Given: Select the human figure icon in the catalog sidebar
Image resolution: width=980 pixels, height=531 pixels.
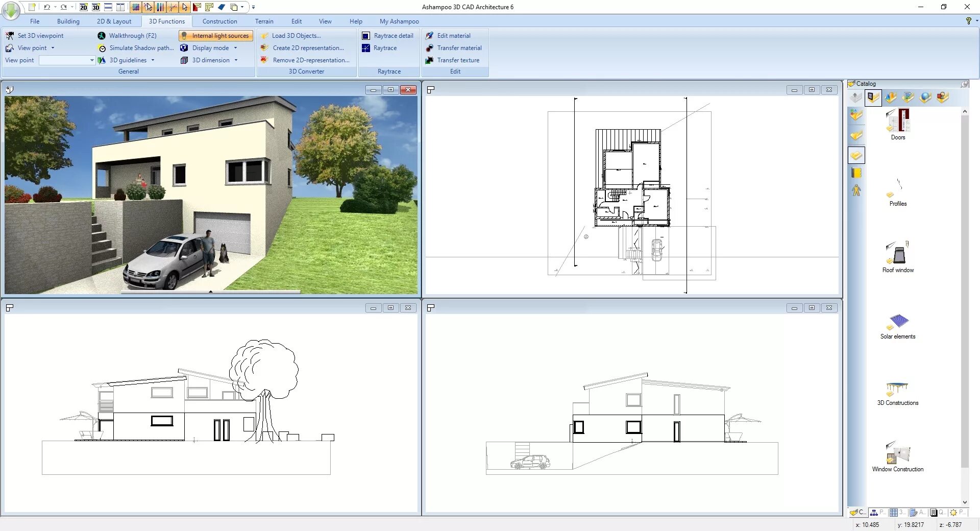Looking at the screenshot, I should [x=856, y=189].
